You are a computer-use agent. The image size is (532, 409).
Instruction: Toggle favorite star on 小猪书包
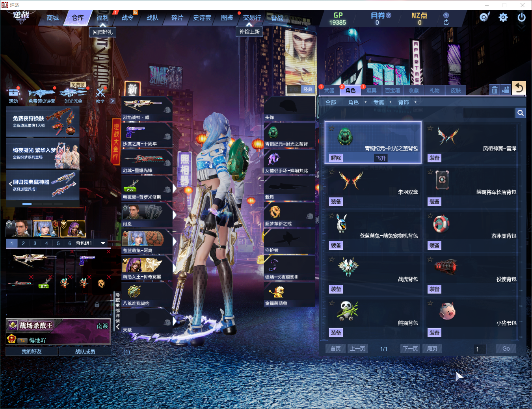430,303
